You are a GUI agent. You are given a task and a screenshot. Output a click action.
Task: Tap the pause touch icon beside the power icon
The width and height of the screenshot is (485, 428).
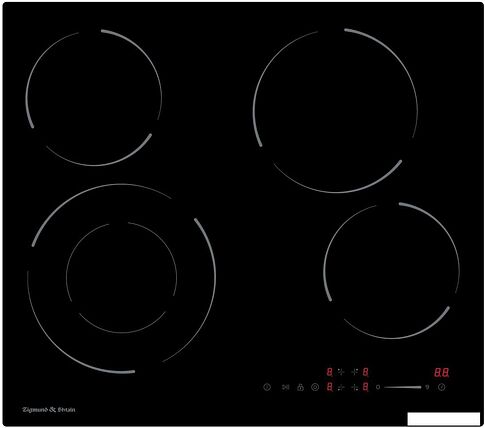click(x=285, y=387)
